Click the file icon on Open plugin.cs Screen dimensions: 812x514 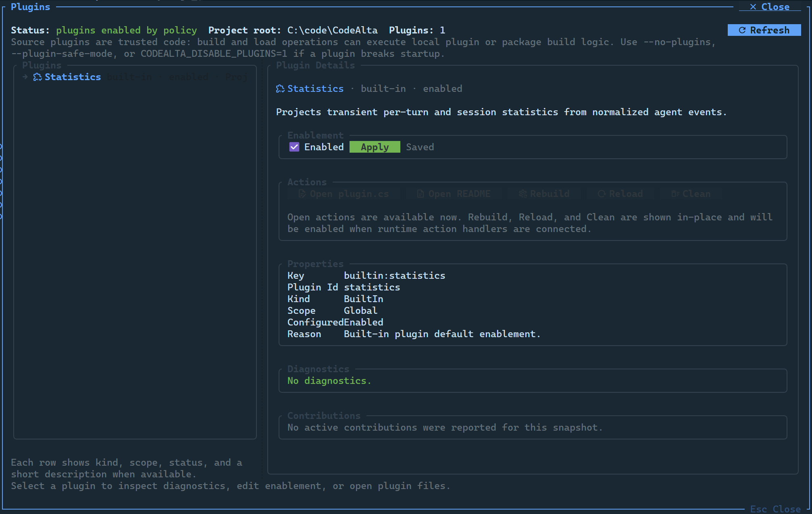(x=302, y=194)
